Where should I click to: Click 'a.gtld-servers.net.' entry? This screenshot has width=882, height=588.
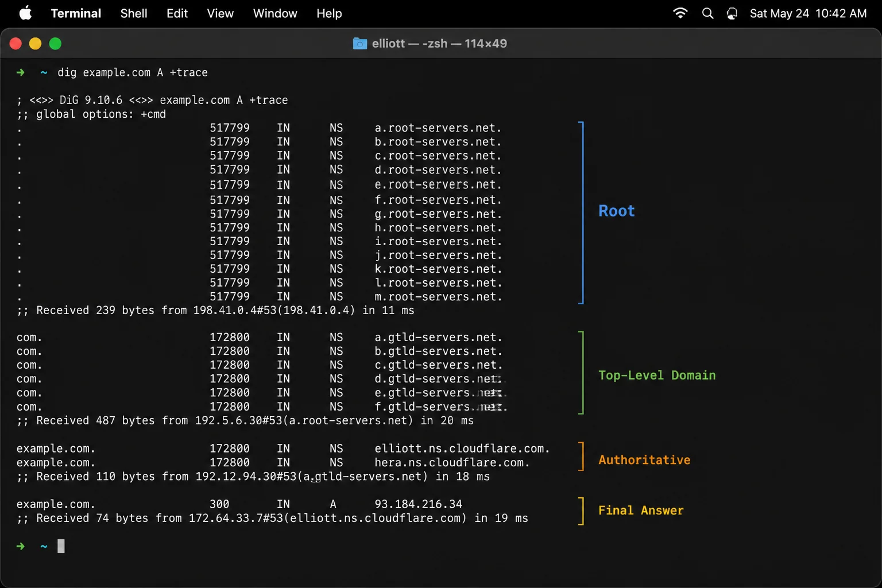[x=438, y=337]
